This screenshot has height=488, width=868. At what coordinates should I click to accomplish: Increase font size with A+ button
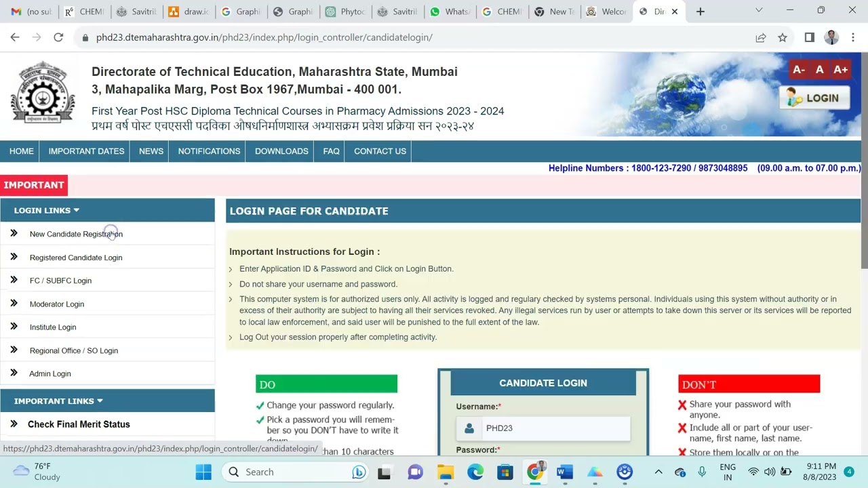tap(840, 69)
